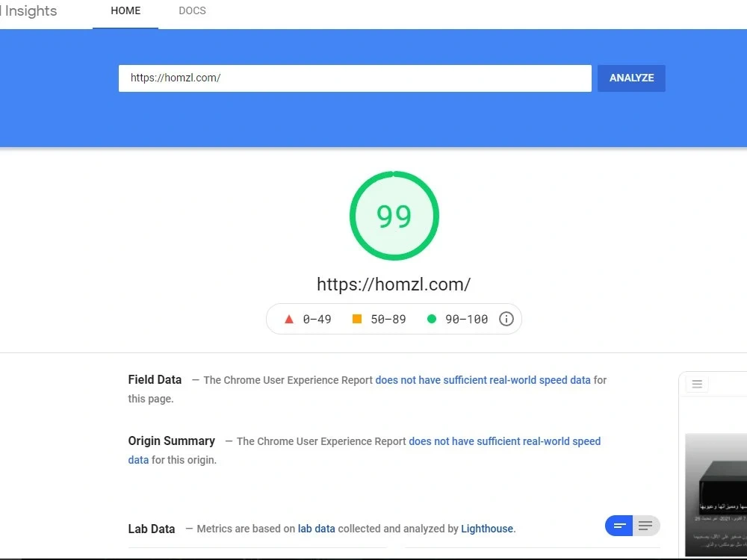Click the orange square 50–89 legend icon
Screen dimensions: 747x560
click(x=357, y=319)
